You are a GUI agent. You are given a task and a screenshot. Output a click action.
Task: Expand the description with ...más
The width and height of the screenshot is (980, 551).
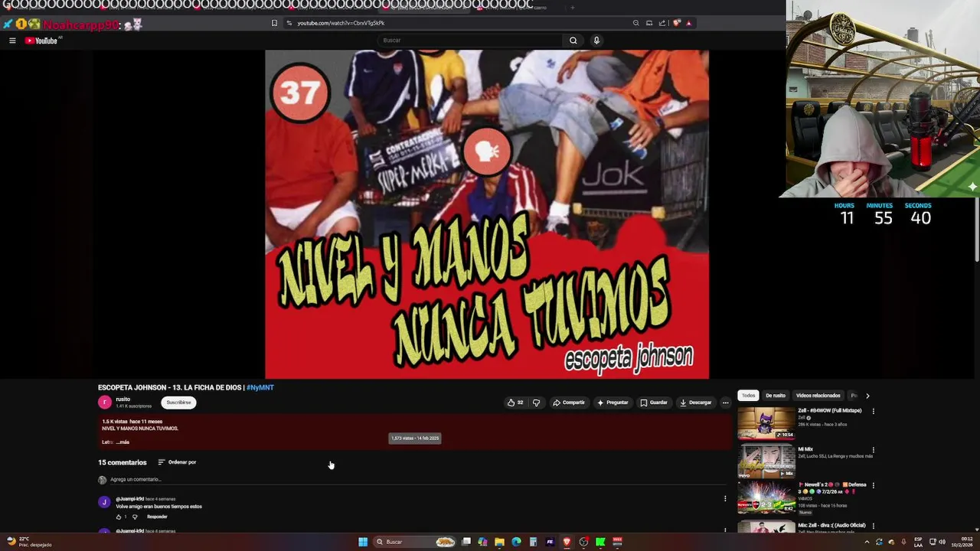(122, 442)
